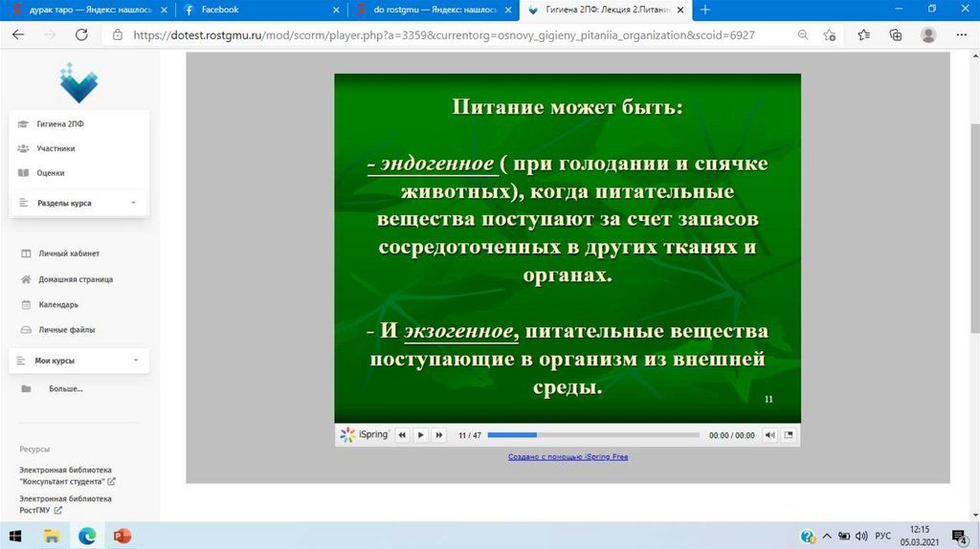
Task: Add page to favorites star
Action: tap(830, 35)
